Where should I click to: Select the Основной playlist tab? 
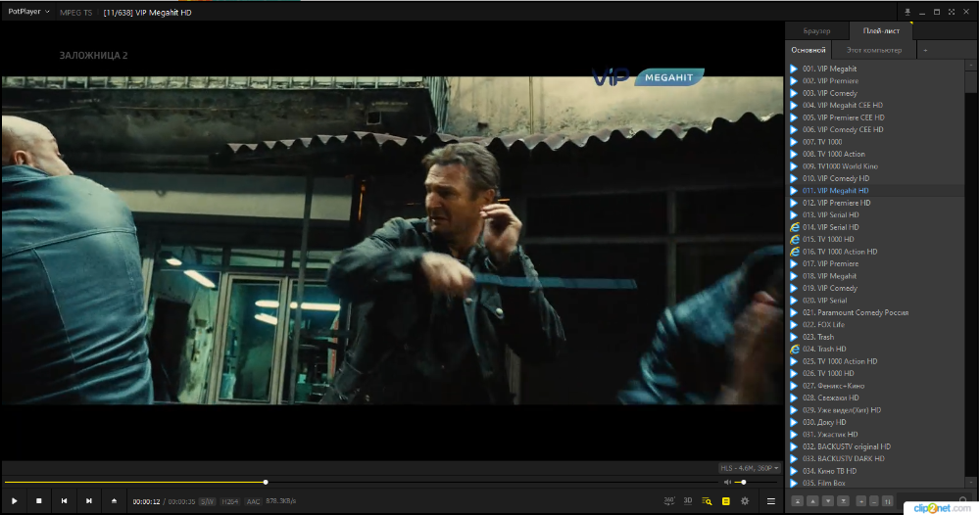click(808, 50)
